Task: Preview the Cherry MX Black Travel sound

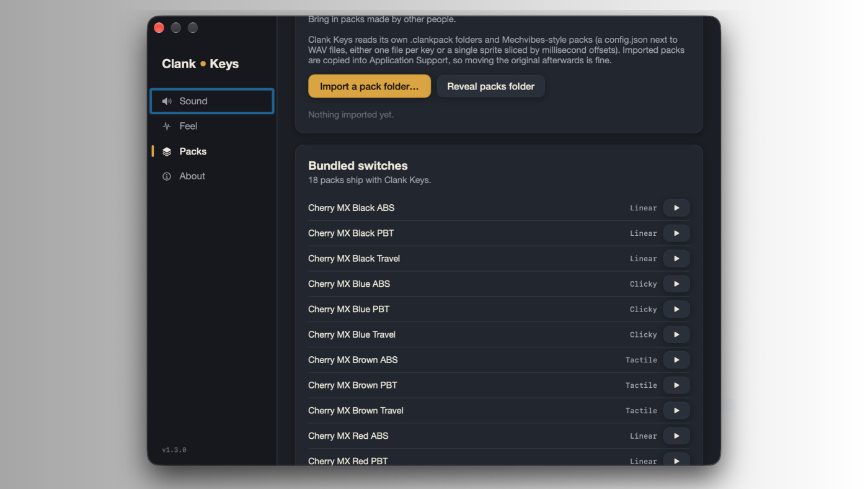Action: (x=676, y=259)
